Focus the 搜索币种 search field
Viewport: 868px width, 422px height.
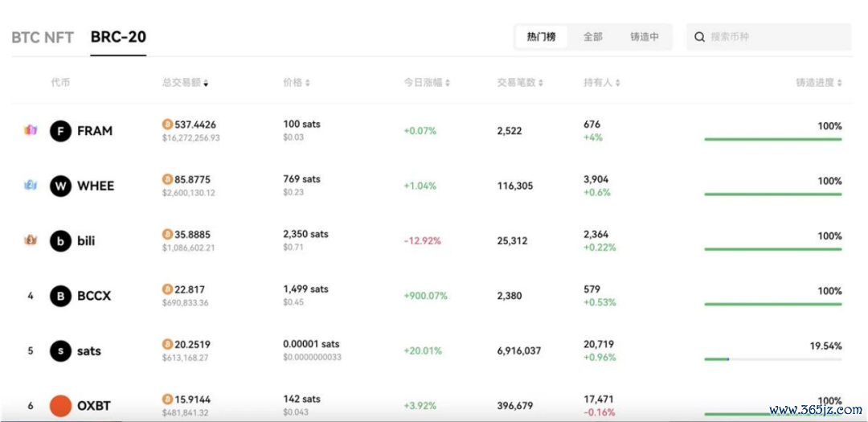pyautogui.click(x=769, y=37)
